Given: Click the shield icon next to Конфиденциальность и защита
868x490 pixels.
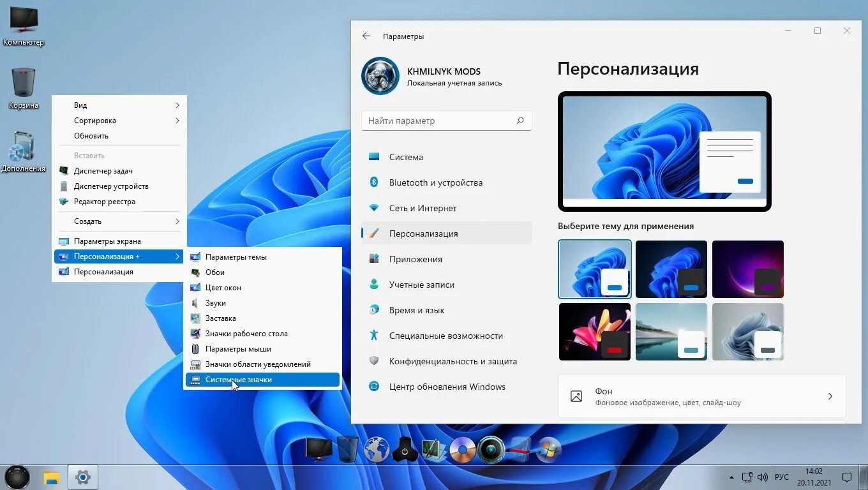Looking at the screenshot, I should [375, 361].
